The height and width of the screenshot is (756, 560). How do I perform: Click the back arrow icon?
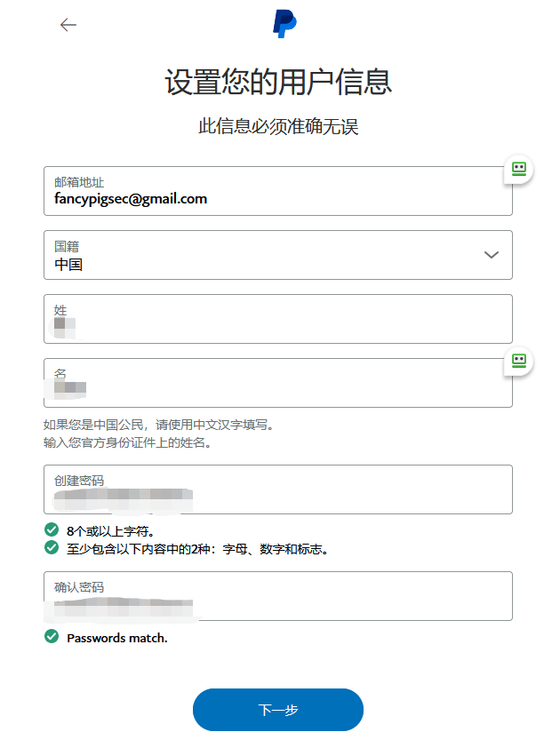coord(68,25)
